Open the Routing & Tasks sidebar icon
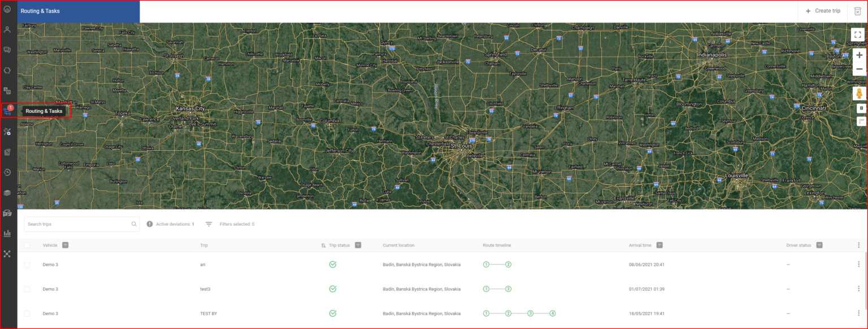 7,111
